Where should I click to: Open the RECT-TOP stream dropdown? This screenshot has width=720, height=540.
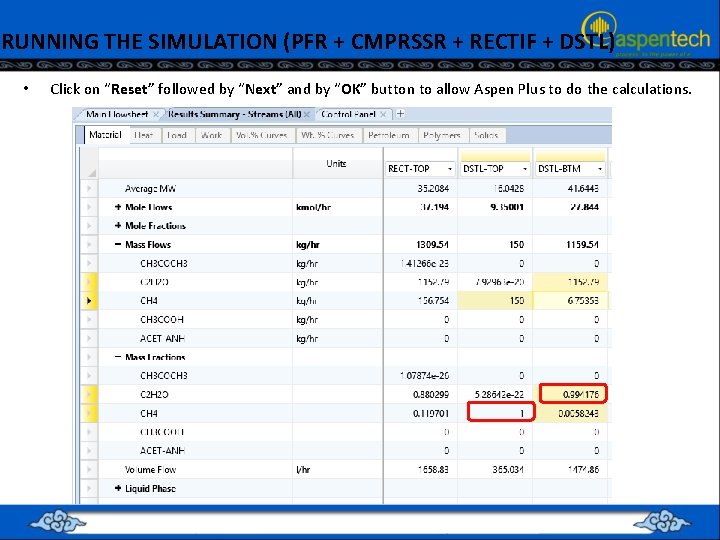[450, 169]
